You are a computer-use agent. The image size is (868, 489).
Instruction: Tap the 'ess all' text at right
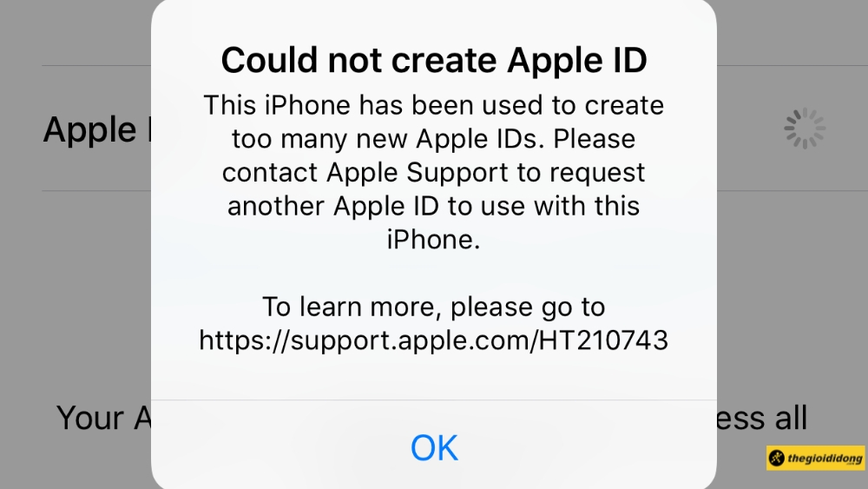click(762, 418)
